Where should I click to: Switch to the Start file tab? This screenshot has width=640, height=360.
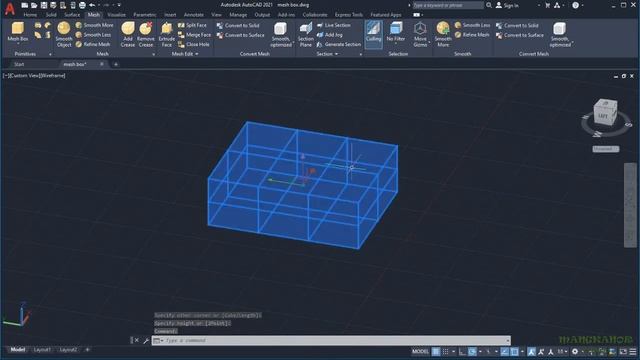pos(19,64)
